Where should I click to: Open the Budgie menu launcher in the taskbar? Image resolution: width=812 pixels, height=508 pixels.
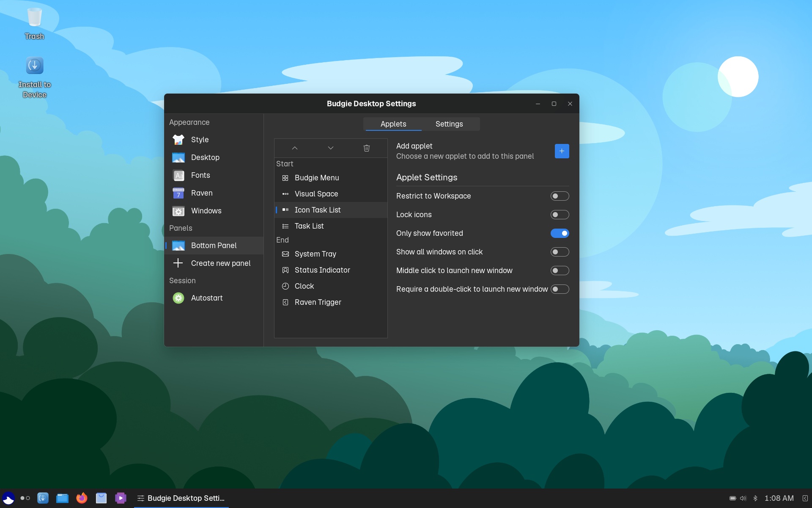pyautogui.click(x=8, y=498)
